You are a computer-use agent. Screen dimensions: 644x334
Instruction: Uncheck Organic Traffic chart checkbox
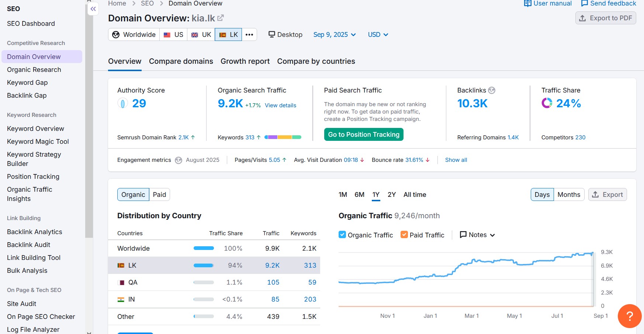point(342,234)
